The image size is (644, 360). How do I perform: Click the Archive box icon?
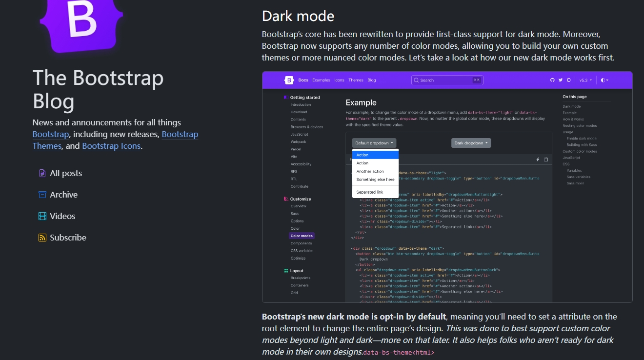pyautogui.click(x=42, y=195)
